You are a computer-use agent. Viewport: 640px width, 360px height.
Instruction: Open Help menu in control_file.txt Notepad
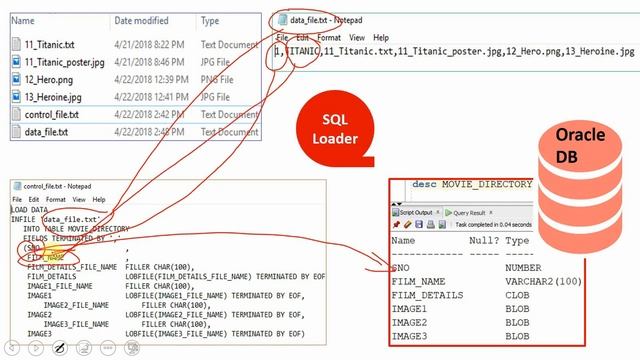click(x=99, y=199)
